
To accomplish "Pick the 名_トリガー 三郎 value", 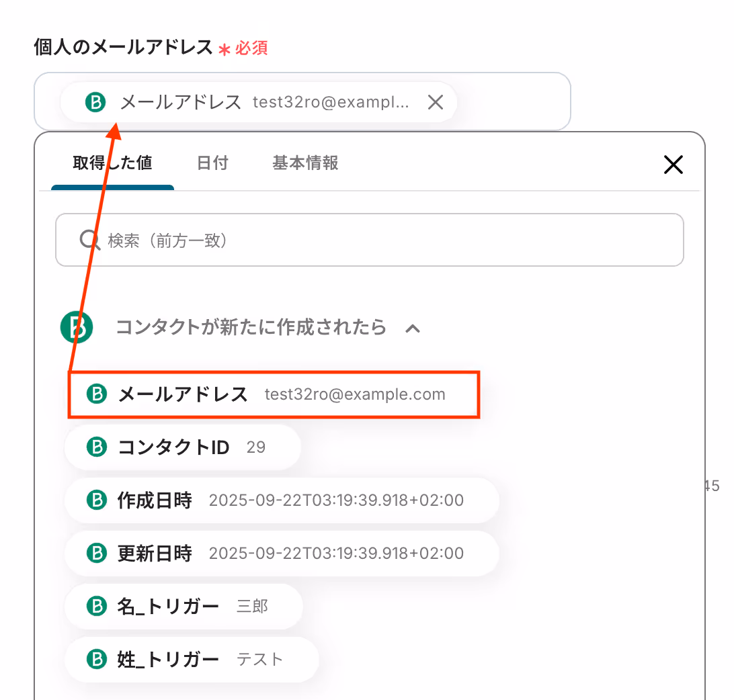I will pyautogui.click(x=184, y=607).
